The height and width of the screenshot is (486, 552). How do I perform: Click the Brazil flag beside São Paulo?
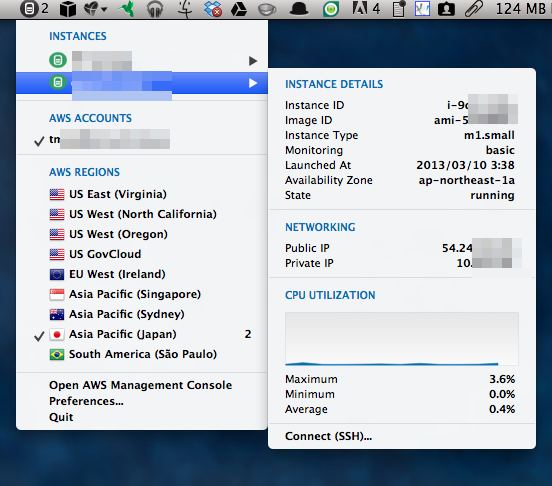[57, 354]
